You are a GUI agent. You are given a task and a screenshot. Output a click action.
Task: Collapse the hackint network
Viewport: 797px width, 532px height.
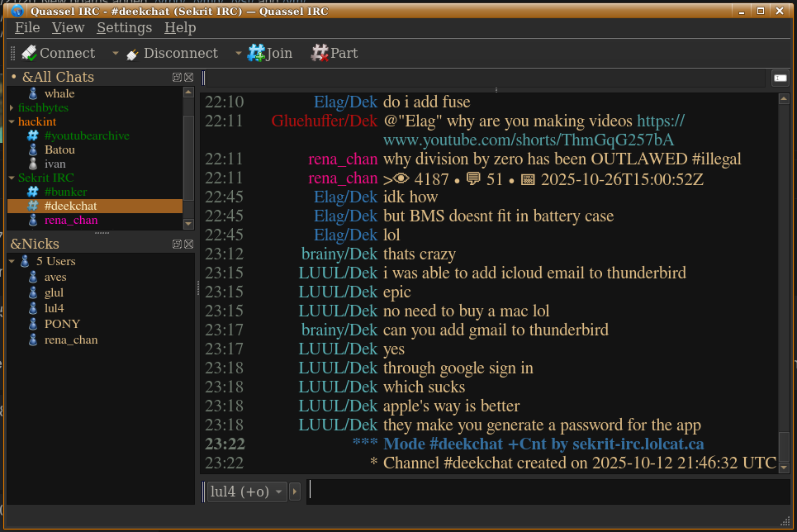coord(12,121)
